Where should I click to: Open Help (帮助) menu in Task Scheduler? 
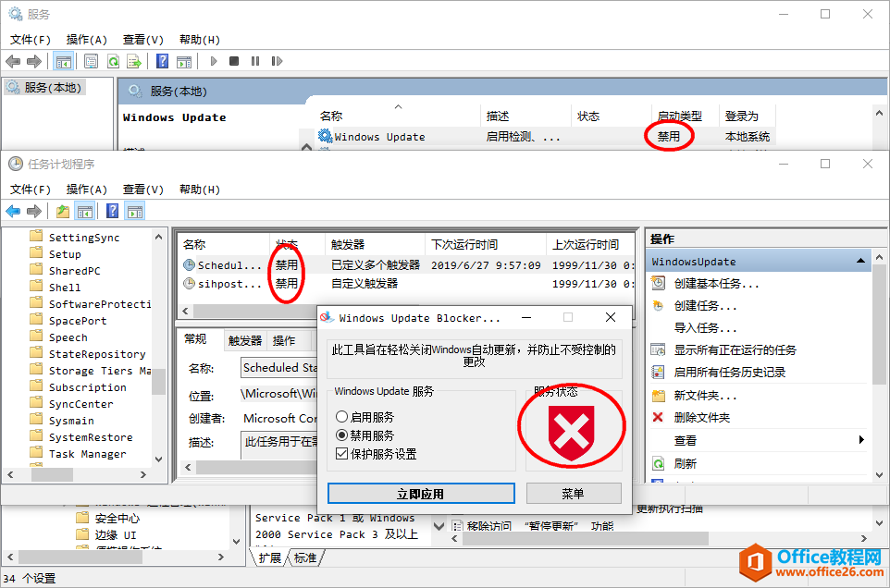pyautogui.click(x=200, y=190)
